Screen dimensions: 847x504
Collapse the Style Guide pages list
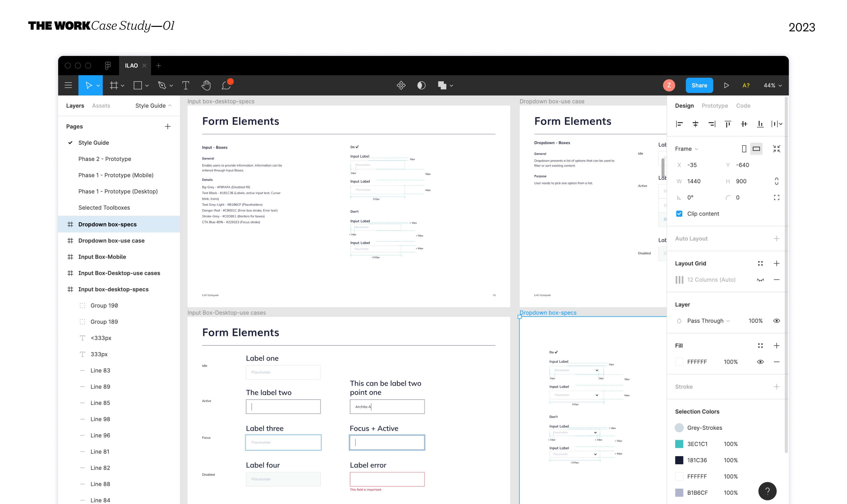153,106
